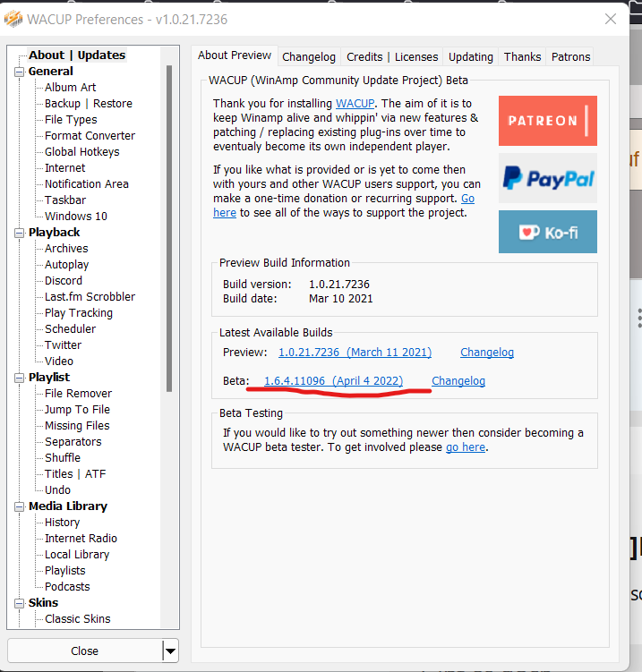Open the Changelog link for the Beta build
Image resolution: width=642 pixels, height=672 pixels.
(x=458, y=381)
